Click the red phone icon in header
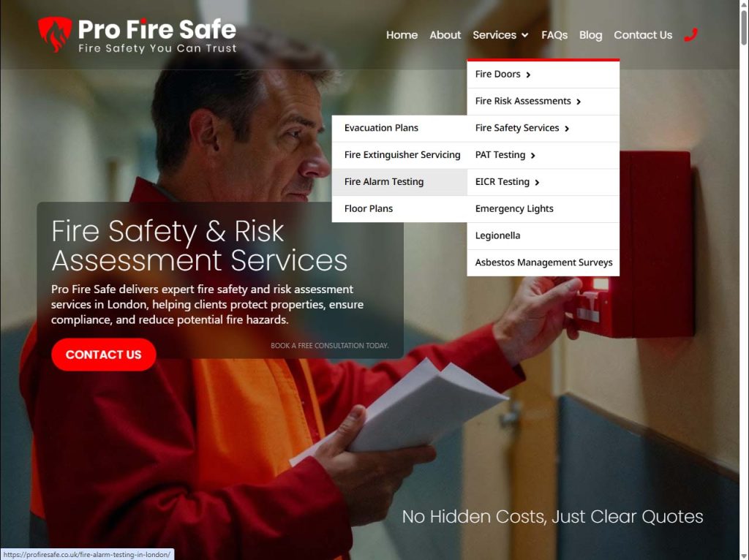749x560 pixels. (690, 34)
